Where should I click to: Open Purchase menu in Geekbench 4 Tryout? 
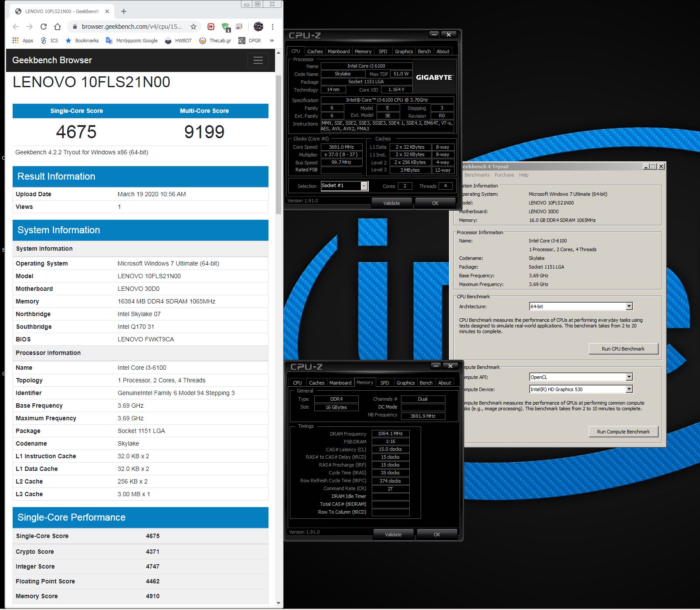(504, 175)
